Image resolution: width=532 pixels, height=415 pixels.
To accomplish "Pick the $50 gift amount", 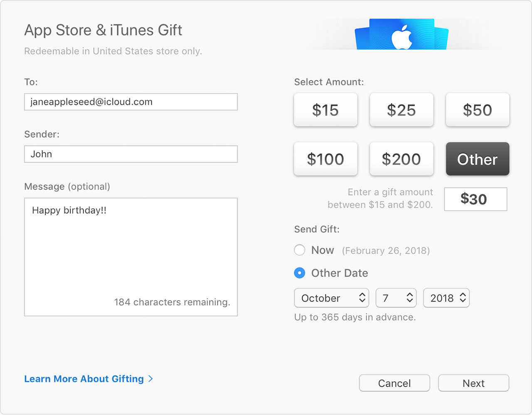I will 478,110.
